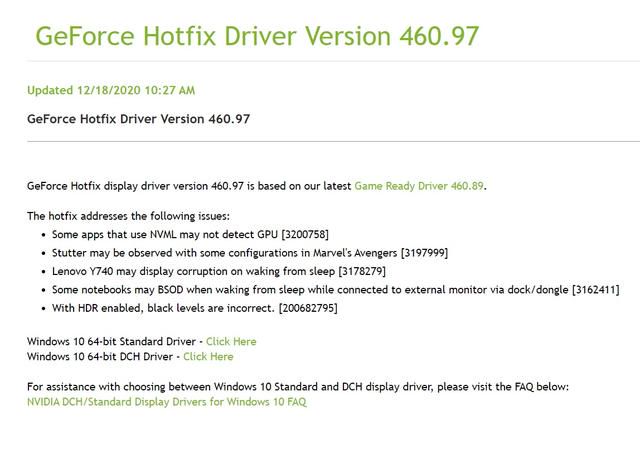The height and width of the screenshot is (449, 640).
Task: Click the 'Windows 10 64-bit DCH Driver' label
Action: (100, 357)
